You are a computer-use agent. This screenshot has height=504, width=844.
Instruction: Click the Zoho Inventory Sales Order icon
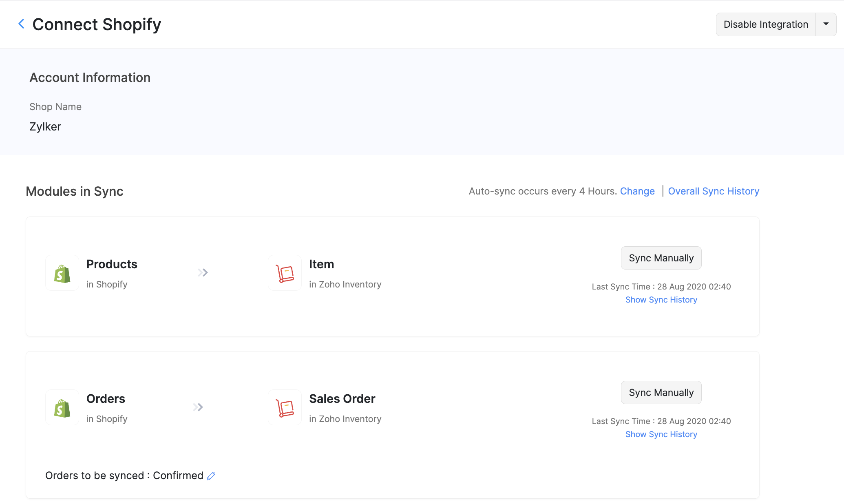[285, 407]
